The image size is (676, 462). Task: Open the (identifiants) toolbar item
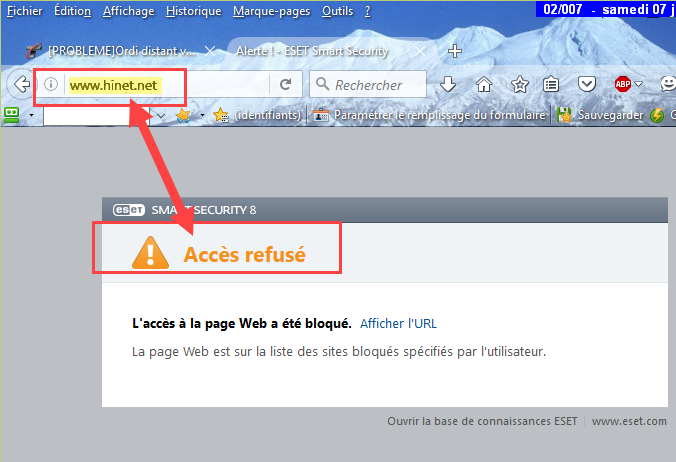point(257,115)
